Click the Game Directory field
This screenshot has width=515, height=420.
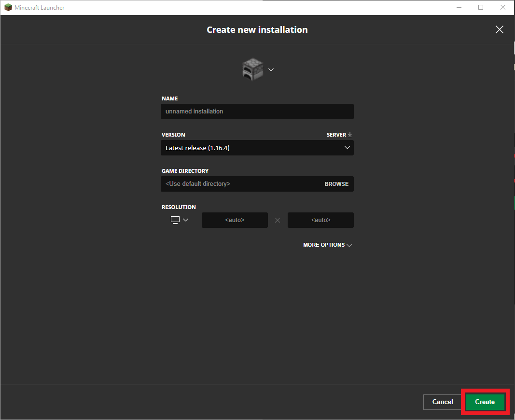[x=257, y=184]
